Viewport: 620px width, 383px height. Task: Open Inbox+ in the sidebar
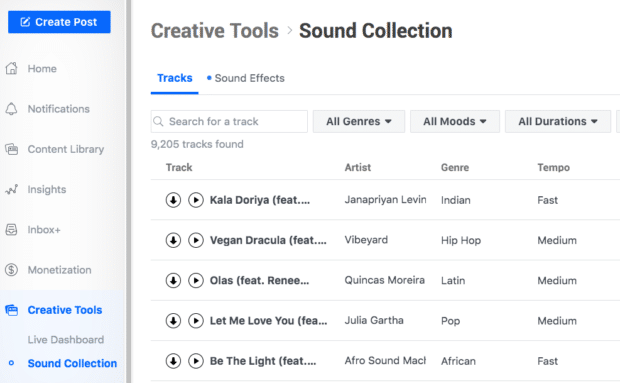click(44, 230)
